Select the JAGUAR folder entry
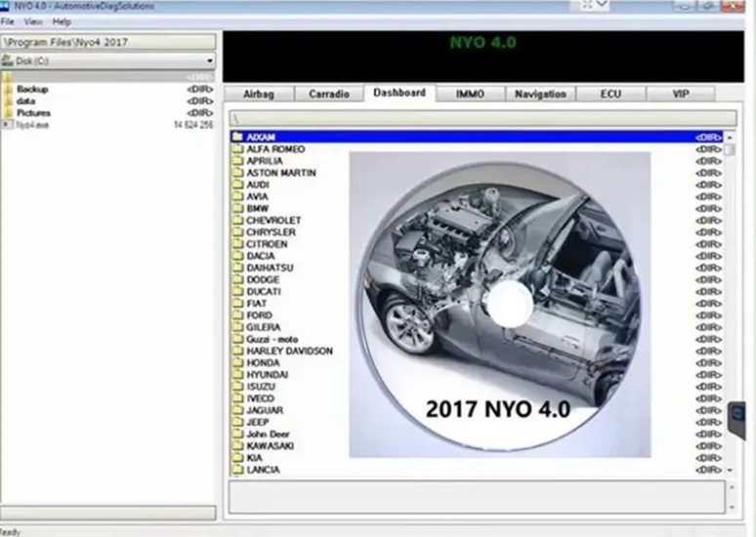This screenshot has height=537, width=756. (x=478, y=410)
